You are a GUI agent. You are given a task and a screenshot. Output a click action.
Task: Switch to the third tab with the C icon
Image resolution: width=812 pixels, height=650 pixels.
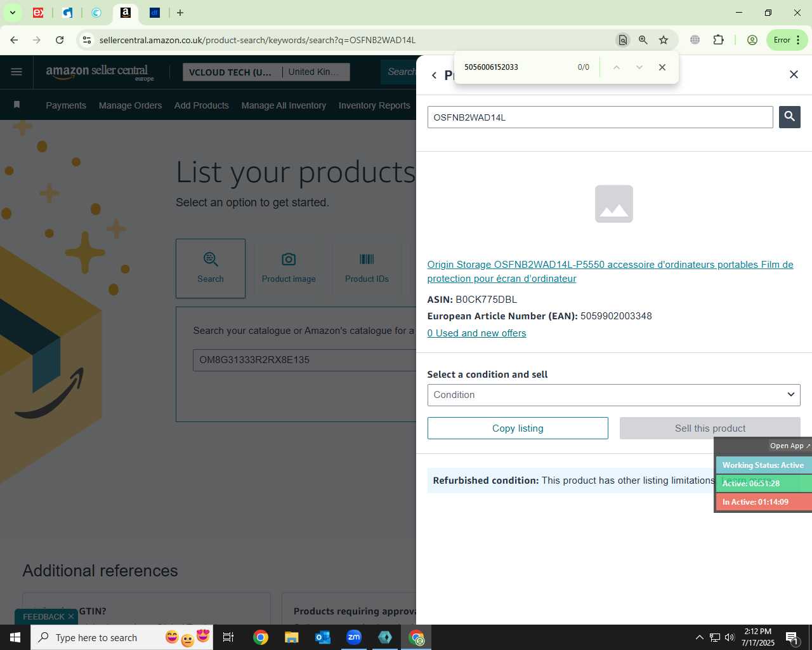pos(96,13)
